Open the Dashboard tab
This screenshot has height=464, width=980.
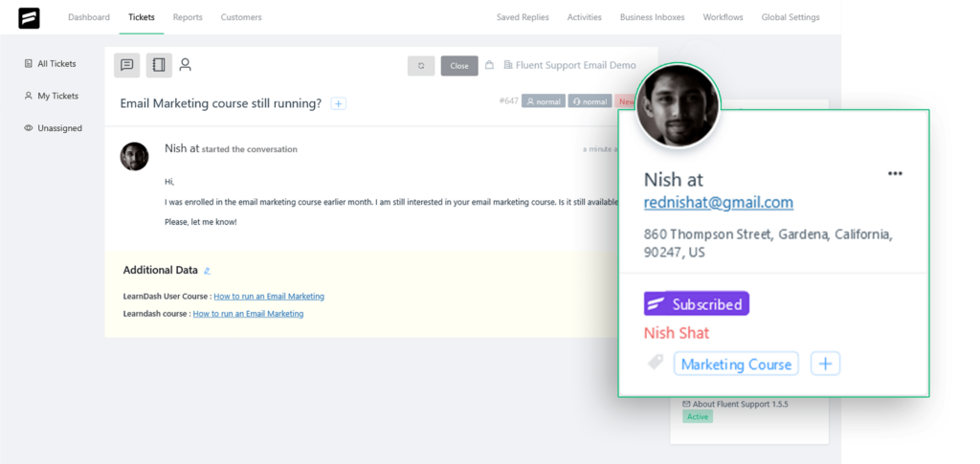89,17
